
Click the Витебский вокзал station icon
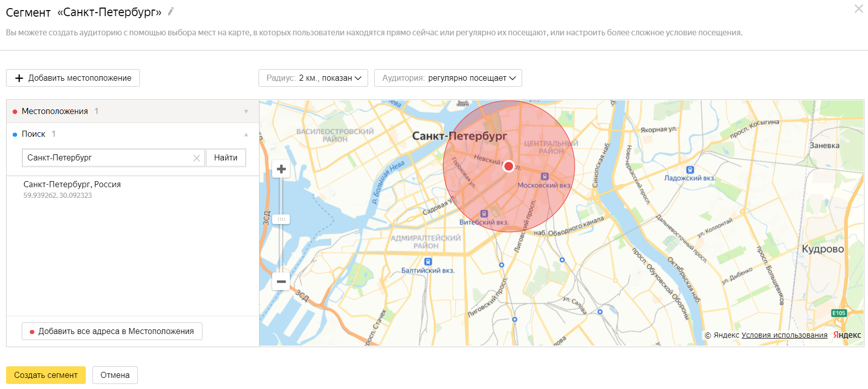click(x=484, y=214)
